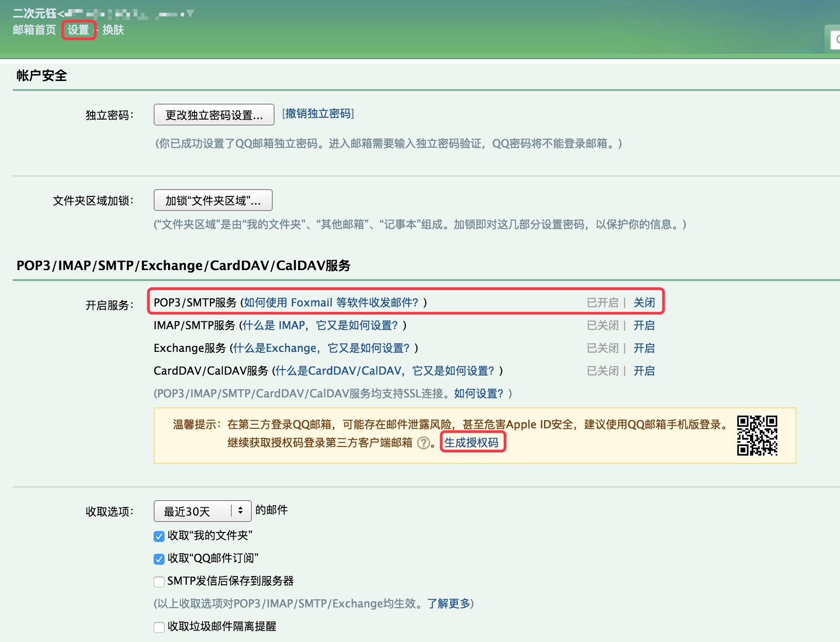This screenshot has height=642, width=840.
Task: Enable SMTP发信后保存到服务器 checkbox
Action: [158, 582]
